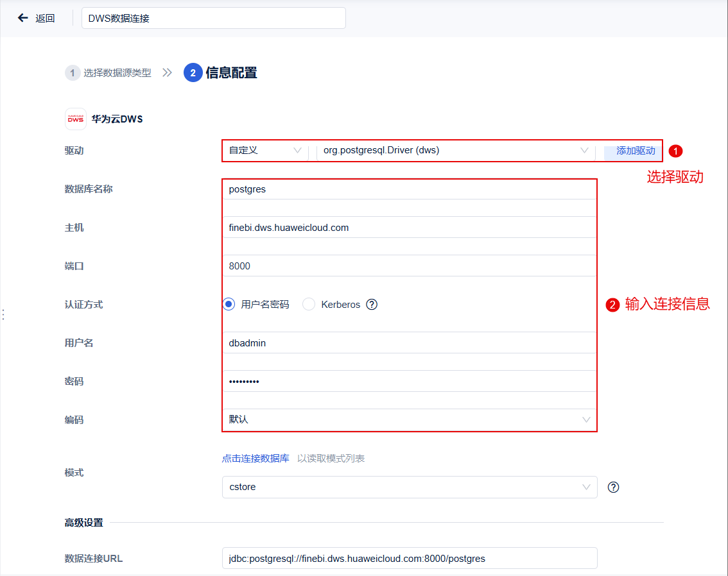Click username field dbadmin
Viewport: 728px width, 576px height.
(410, 343)
